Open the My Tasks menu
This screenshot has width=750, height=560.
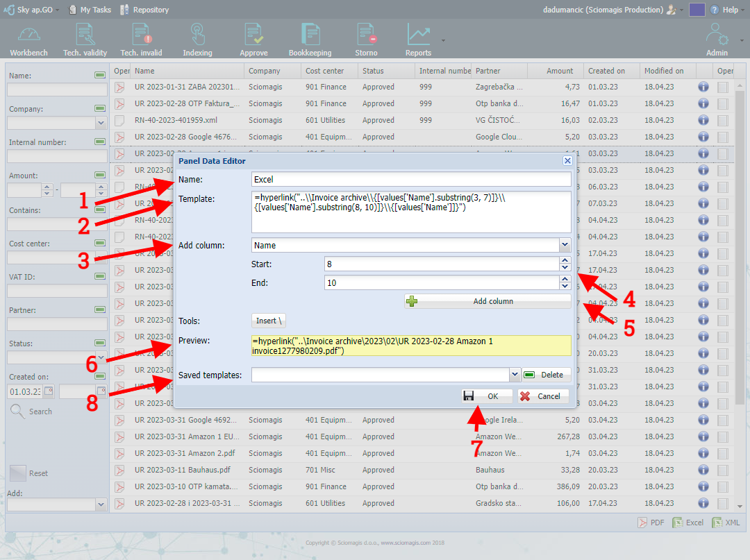click(x=90, y=10)
